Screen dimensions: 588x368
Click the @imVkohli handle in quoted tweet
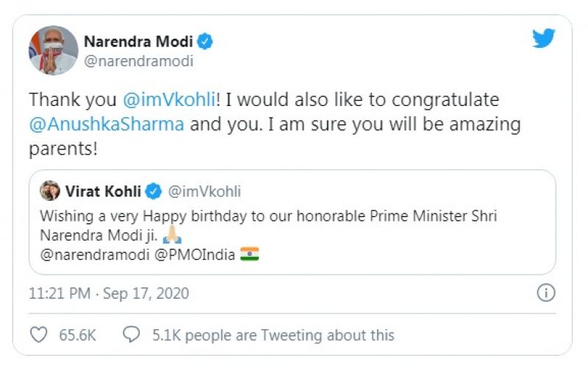(x=205, y=191)
